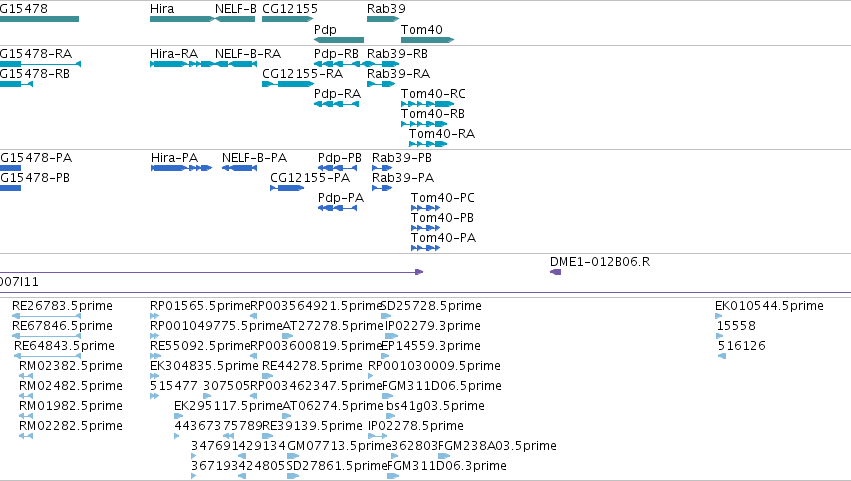The width and height of the screenshot is (851, 481).
Task: Select the Pdp-RB transcript label
Action: pyautogui.click(x=336, y=54)
